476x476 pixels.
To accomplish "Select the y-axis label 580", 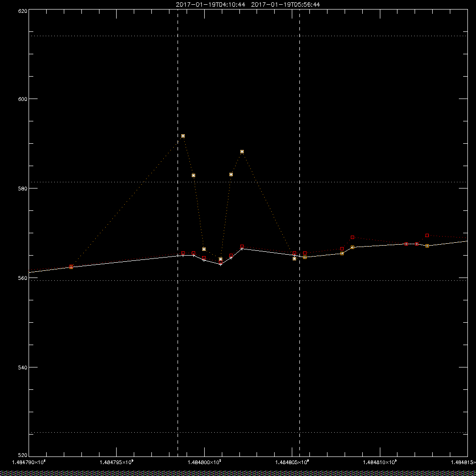I will point(23,188).
